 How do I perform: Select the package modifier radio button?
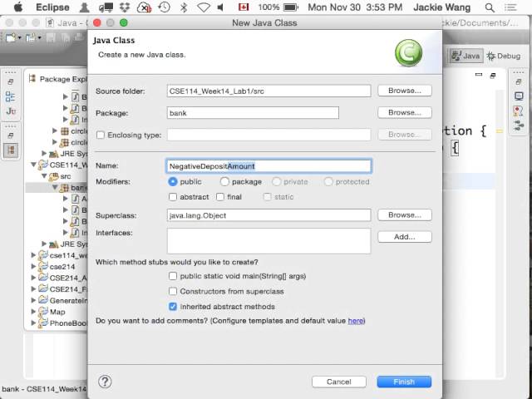224,181
